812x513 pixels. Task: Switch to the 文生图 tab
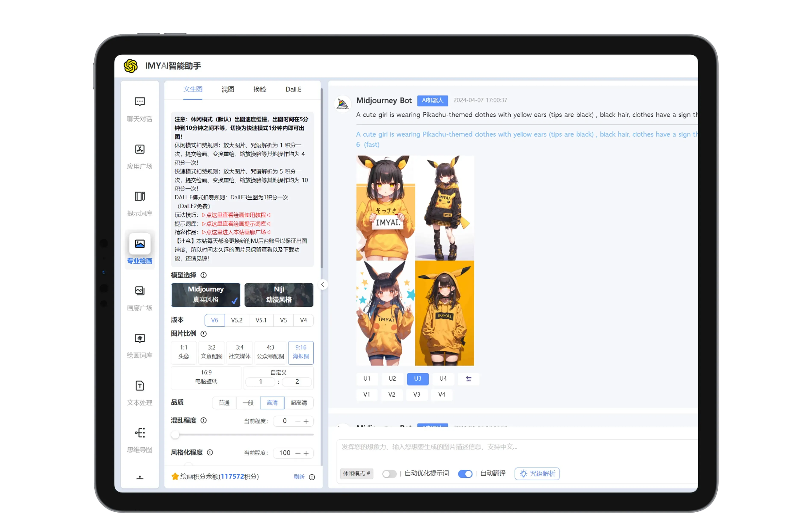coord(193,89)
